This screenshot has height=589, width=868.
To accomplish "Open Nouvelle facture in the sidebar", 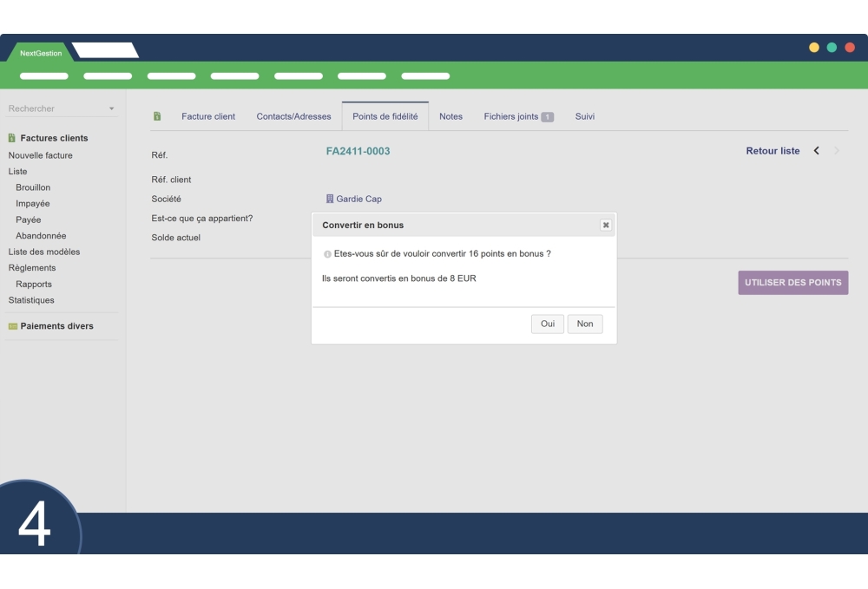I will click(41, 155).
